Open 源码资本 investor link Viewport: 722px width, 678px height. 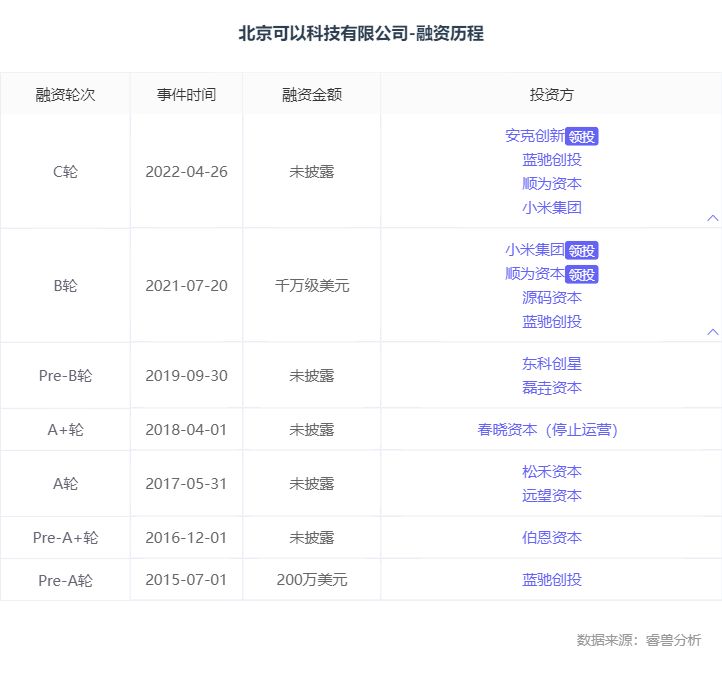pos(552,298)
